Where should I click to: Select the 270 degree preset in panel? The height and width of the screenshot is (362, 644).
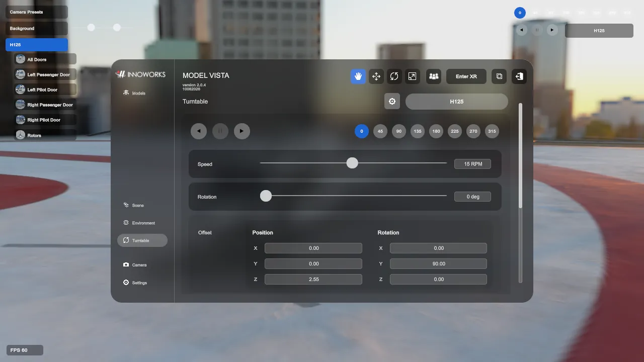473,131
